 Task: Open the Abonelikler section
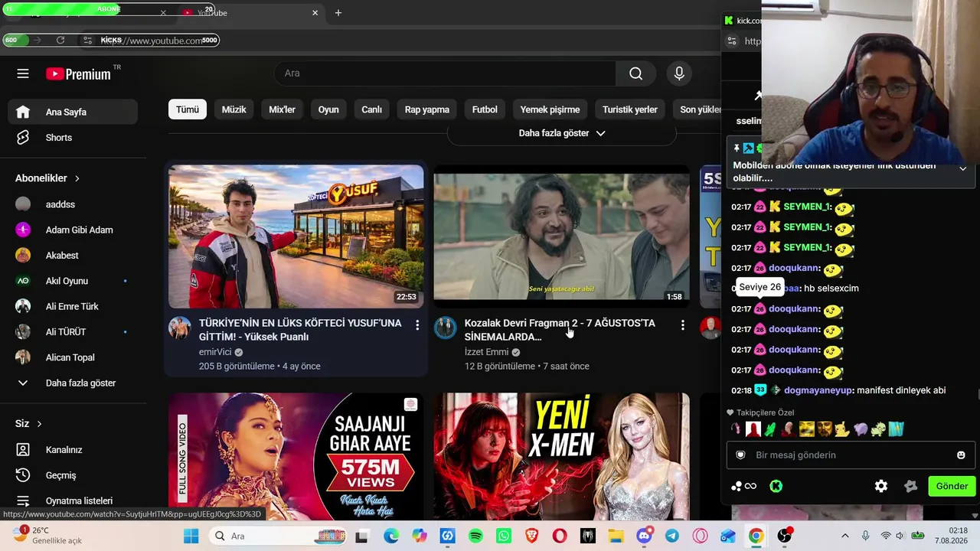coord(47,178)
